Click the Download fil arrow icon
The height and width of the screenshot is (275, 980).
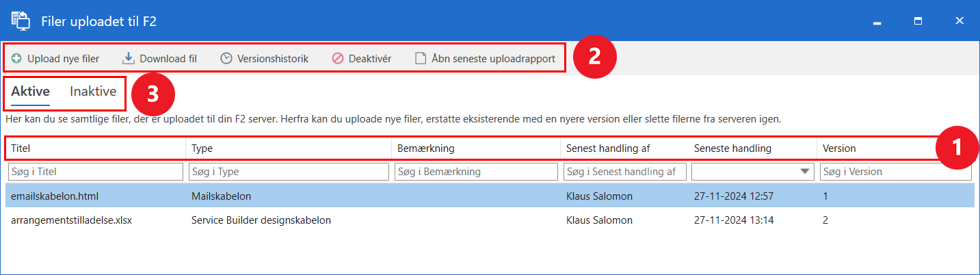click(x=129, y=59)
